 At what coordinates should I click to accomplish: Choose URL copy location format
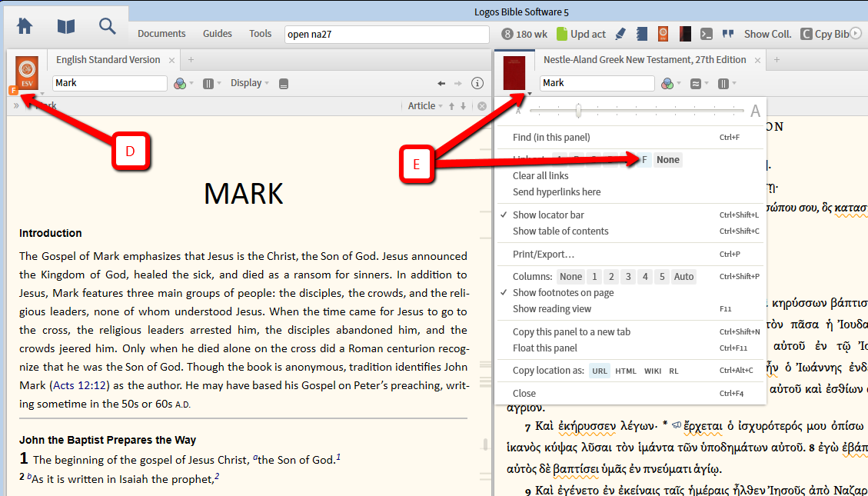(x=600, y=371)
